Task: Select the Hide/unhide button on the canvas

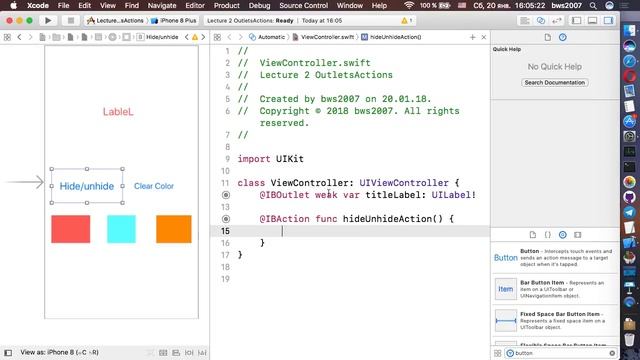Action: click(x=87, y=186)
